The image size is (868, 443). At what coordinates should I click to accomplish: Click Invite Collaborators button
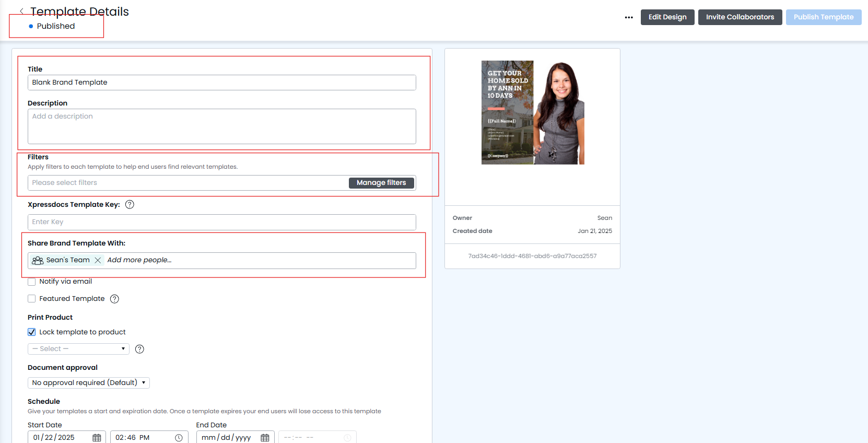(x=740, y=17)
